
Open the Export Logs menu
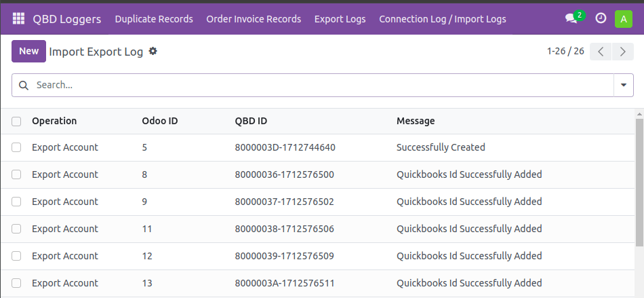(x=340, y=19)
